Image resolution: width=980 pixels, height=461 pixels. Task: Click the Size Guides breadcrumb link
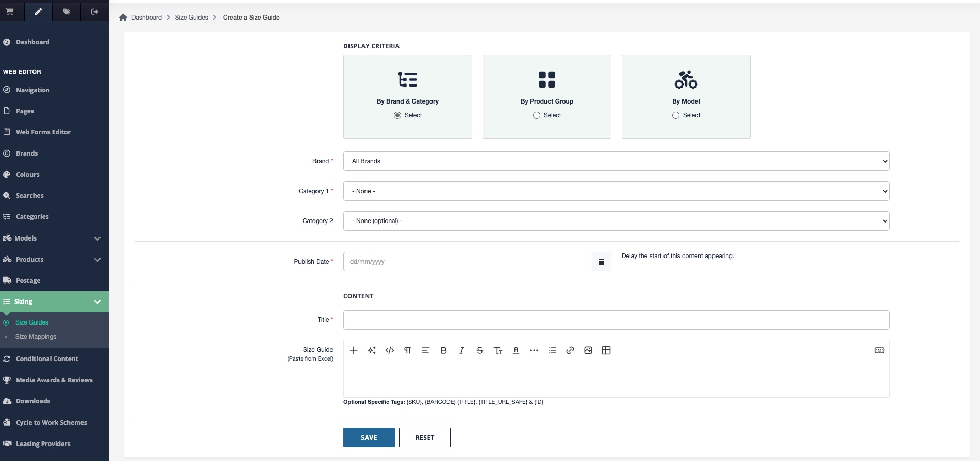coord(191,18)
